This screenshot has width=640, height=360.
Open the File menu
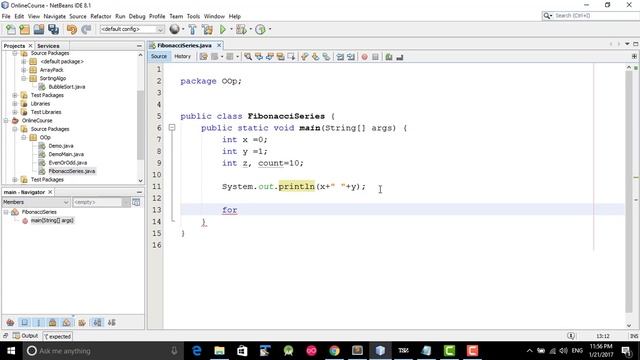click(x=6, y=16)
